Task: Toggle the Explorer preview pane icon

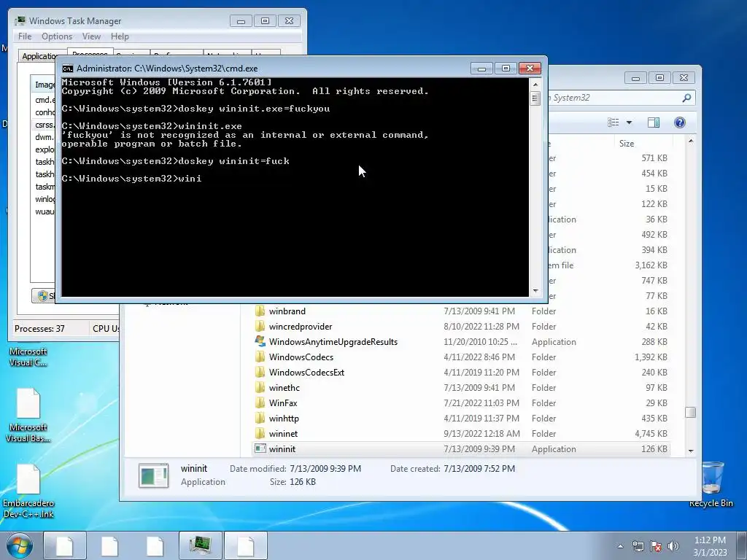Action: pyautogui.click(x=653, y=122)
